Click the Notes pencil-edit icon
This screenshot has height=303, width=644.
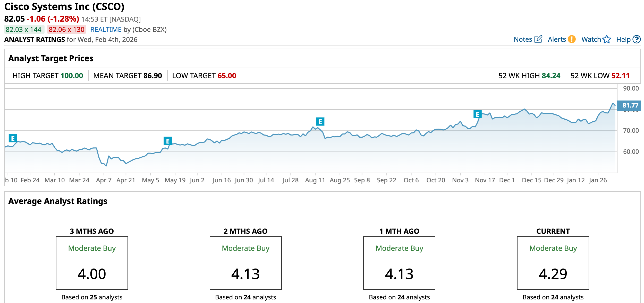click(x=538, y=39)
